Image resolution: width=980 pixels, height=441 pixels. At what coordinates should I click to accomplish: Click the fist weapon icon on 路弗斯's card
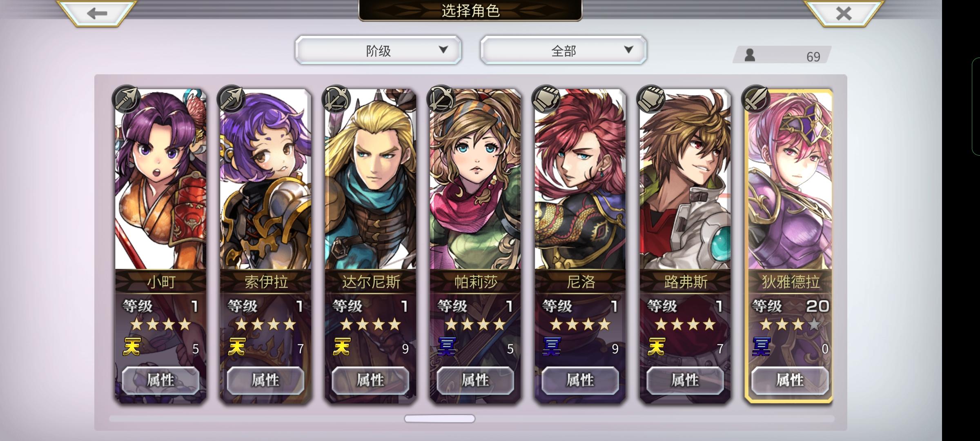click(x=651, y=99)
